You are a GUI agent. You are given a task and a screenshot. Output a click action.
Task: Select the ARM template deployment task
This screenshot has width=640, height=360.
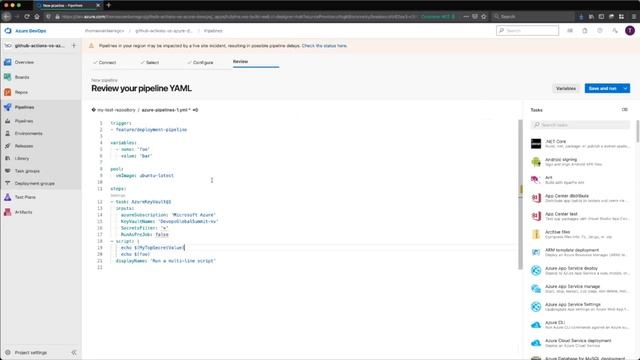pyautogui.click(x=580, y=252)
